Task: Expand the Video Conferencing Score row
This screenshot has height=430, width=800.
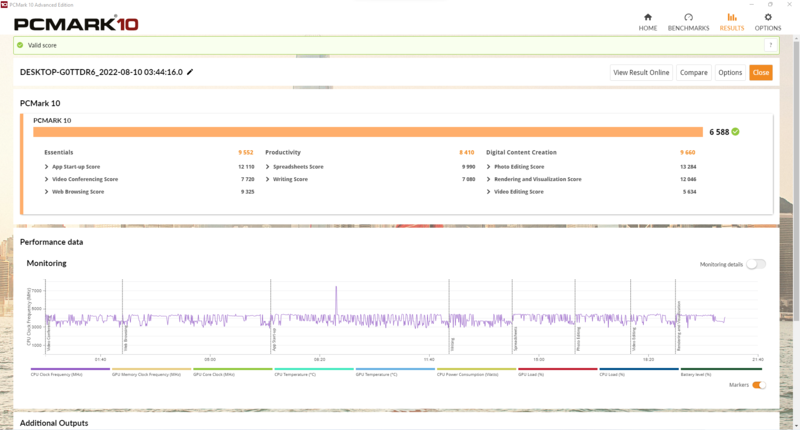Action: pyautogui.click(x=81, y=179)
